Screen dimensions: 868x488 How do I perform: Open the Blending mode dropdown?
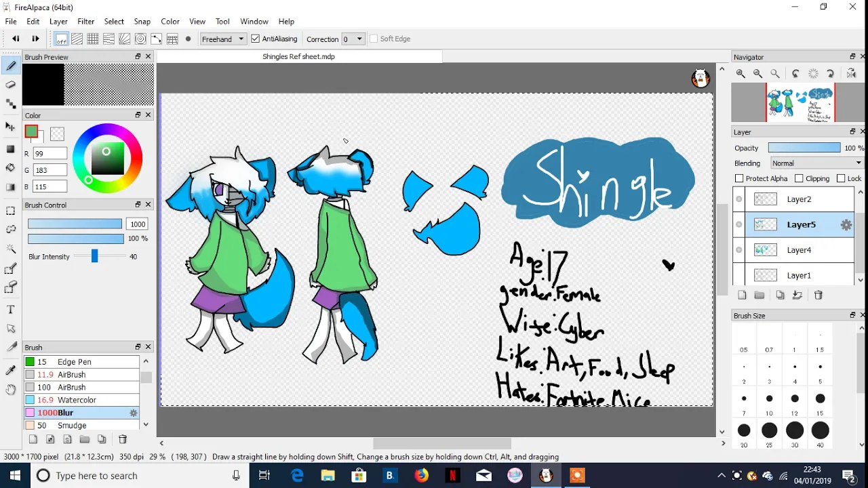[x=816, y=163]
